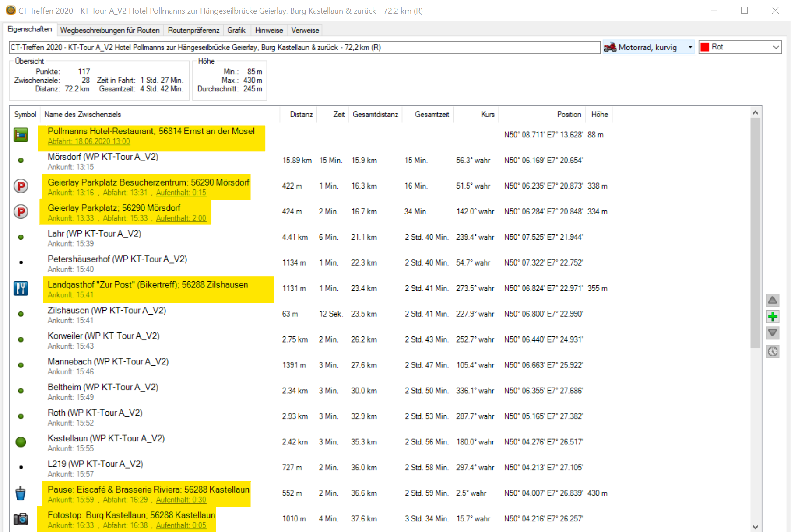Add a waypoint with the green plus button
Viewport: 791px width, 532px height.
tap(773, 317)
